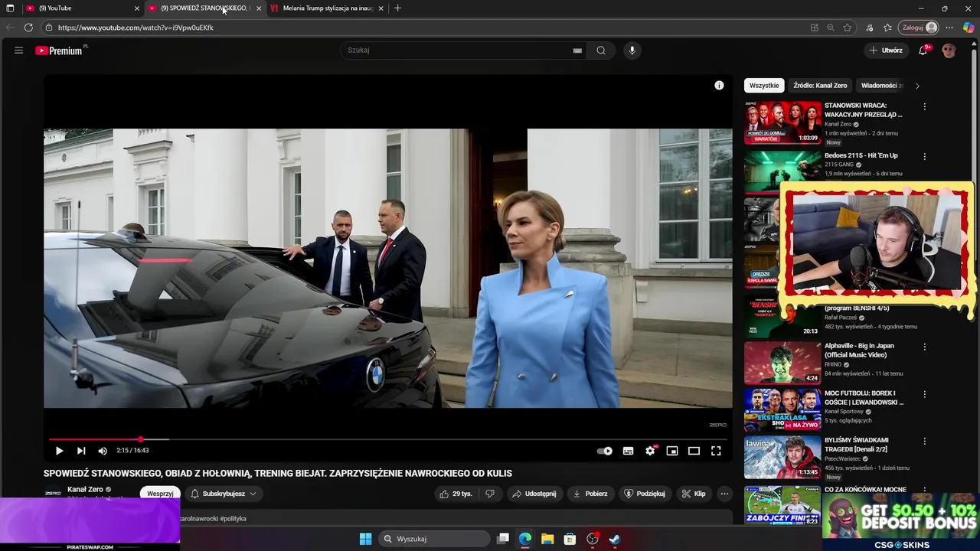This screenshot has height=551, width=980.
Task: Open YouTube notifications bell
Action: tap(923, 51)
